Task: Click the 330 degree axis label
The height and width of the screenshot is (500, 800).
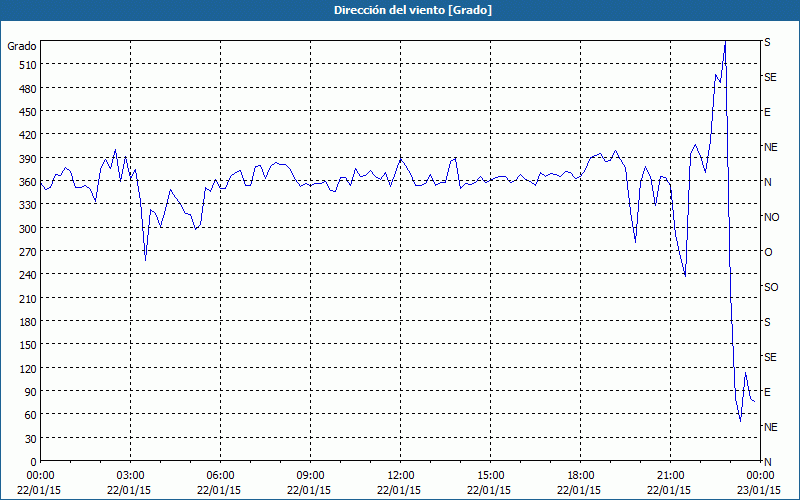Action: [x=28, y=206]
